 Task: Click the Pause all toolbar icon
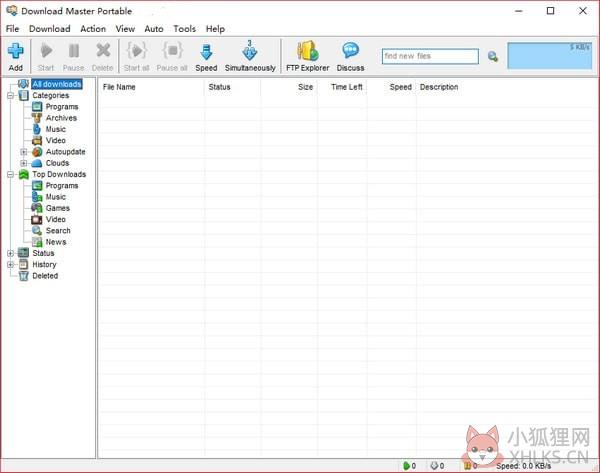click(x=172, y=51)
